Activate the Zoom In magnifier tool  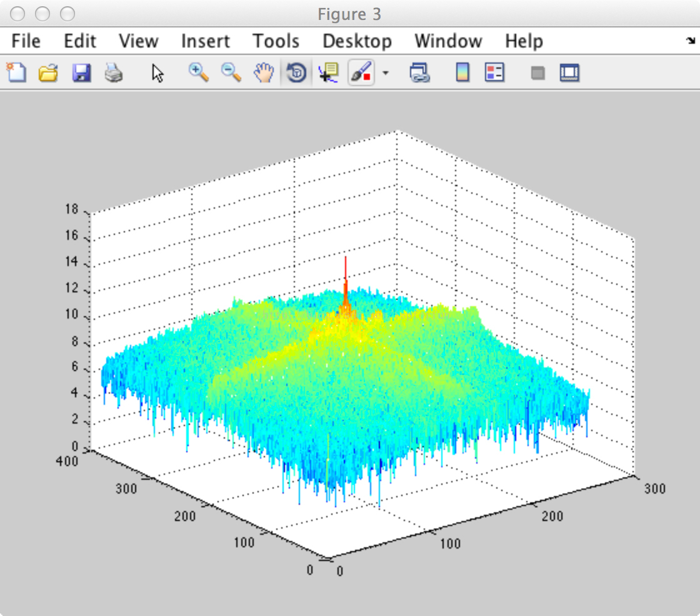[x=198, y=72]
